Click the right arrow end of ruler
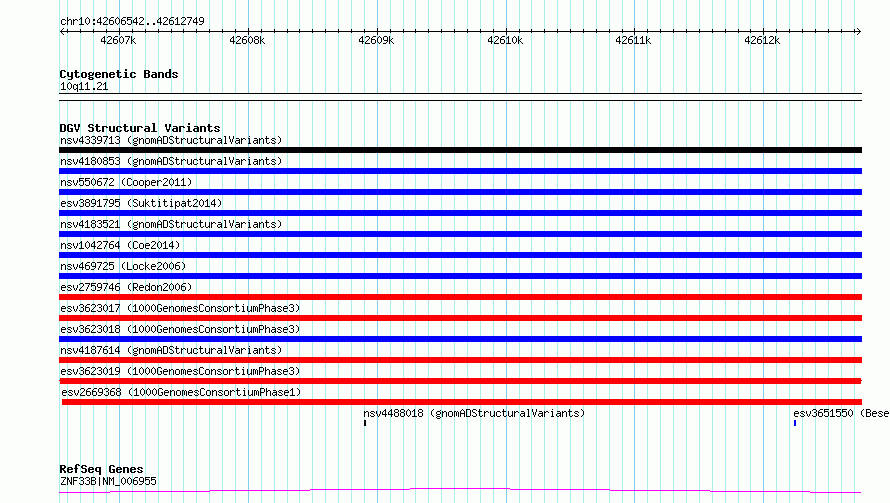This screenshot has height=503, width=890. coord(858,31)
